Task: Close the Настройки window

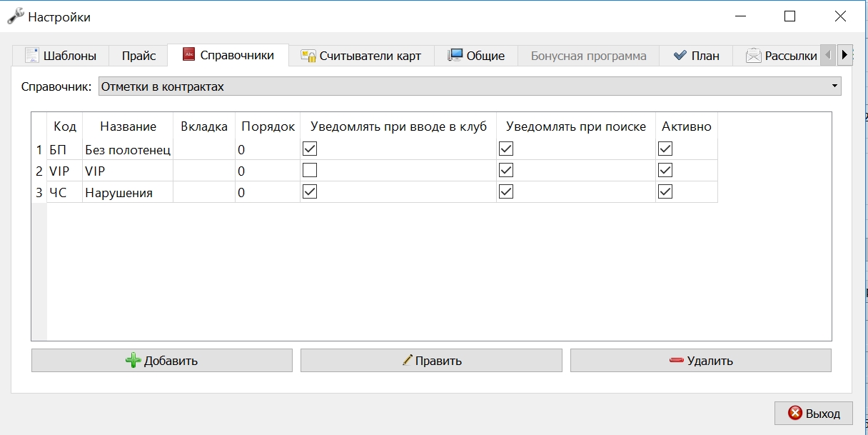Action: (842, 16)
